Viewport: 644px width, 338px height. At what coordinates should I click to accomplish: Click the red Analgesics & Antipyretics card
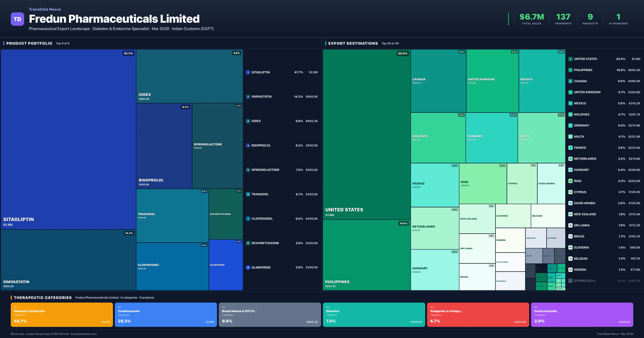478,315
